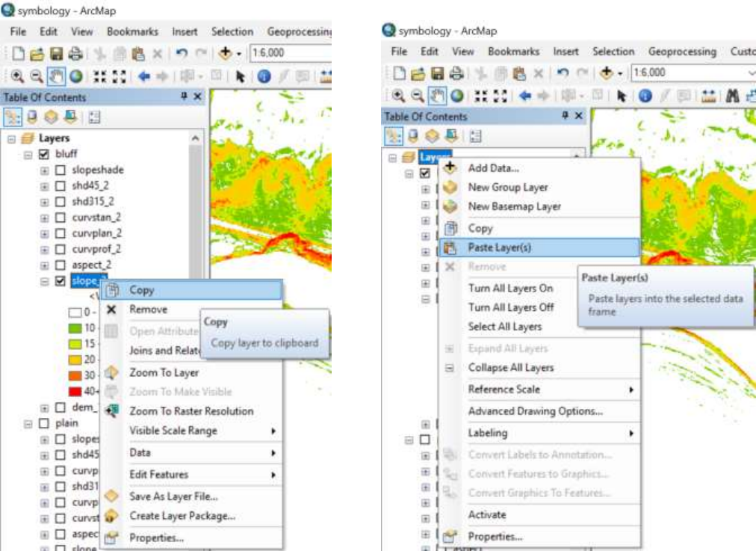Select Zoom In tool in right ArcMap window
The height and width of the screenshot is (551, 756).
coord(398,96)
